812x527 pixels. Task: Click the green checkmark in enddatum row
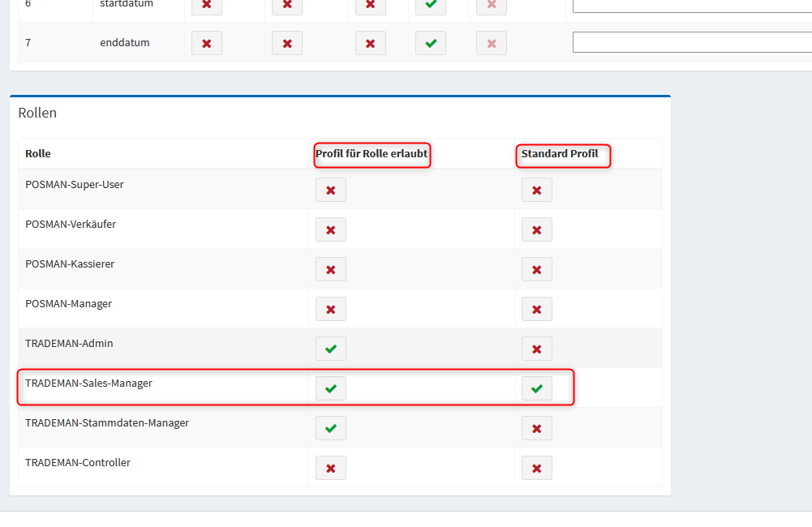coord(430,43)
